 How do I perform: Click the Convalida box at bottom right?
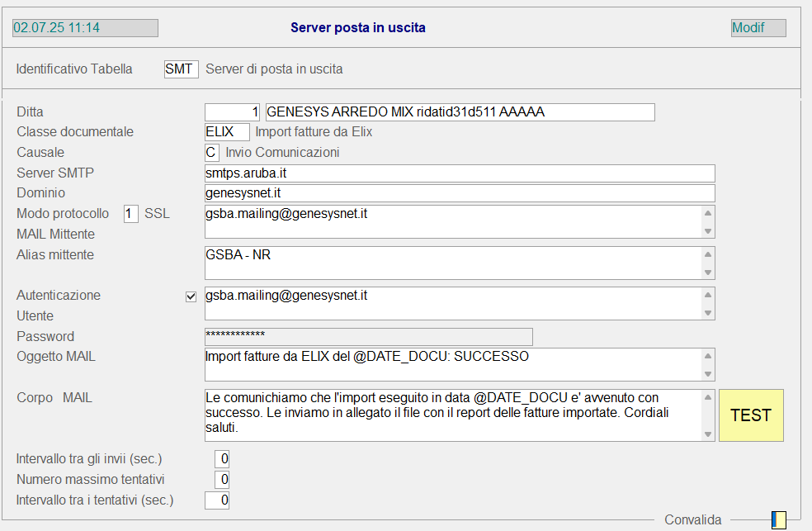tap(778, 519)
